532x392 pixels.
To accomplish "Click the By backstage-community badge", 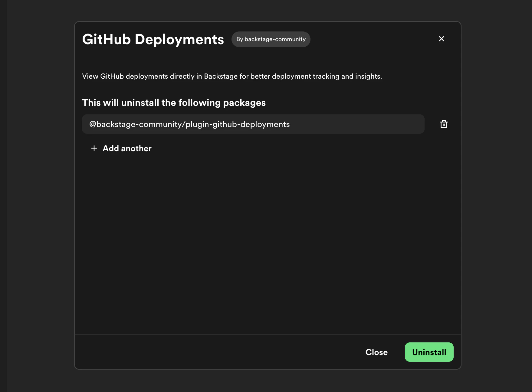I will (271, 39).
